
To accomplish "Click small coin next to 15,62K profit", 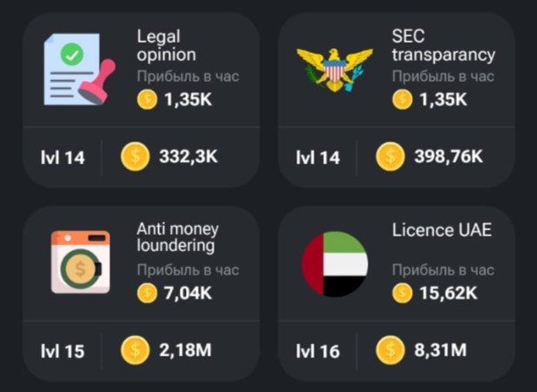I will 402,293.
